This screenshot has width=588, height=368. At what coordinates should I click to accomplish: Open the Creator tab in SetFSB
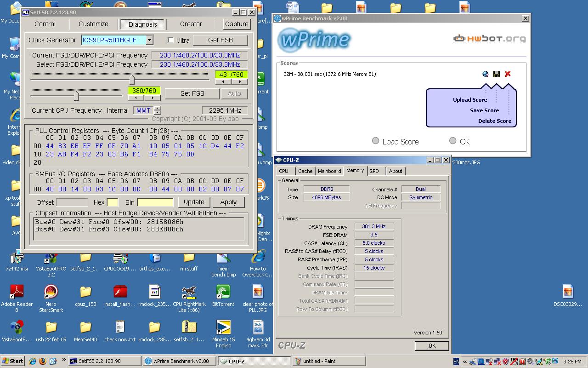(x=191, y=24)
